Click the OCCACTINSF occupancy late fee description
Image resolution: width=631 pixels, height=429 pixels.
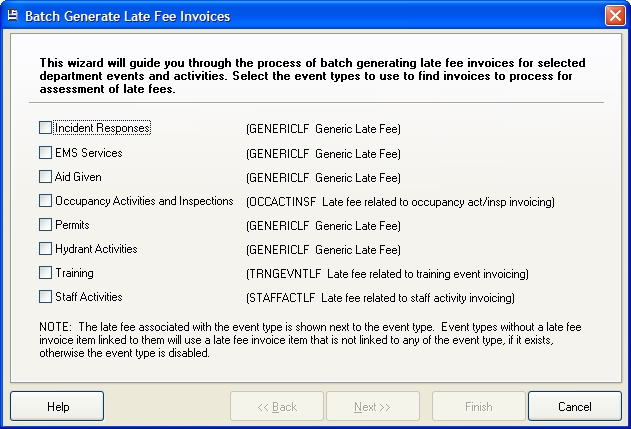click(400, 202)
